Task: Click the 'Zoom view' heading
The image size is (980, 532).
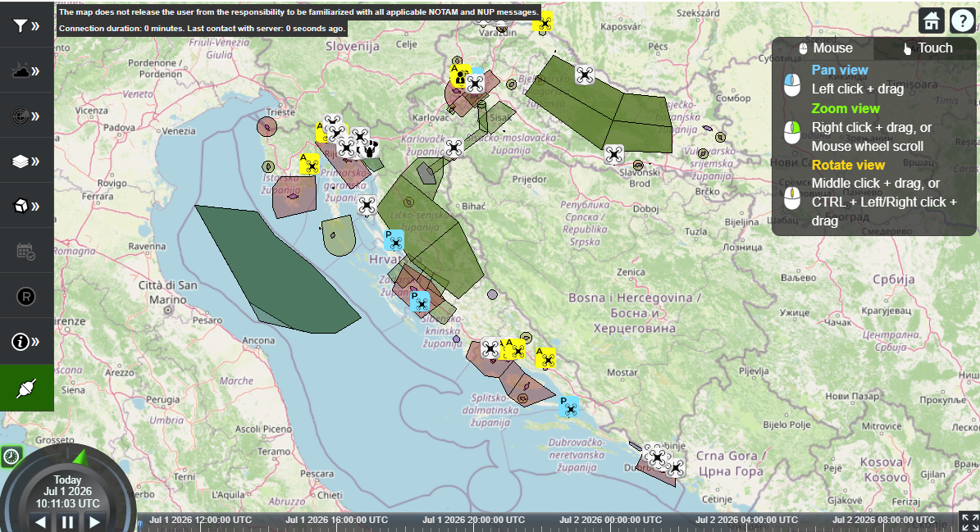Action: pos(846,108)
